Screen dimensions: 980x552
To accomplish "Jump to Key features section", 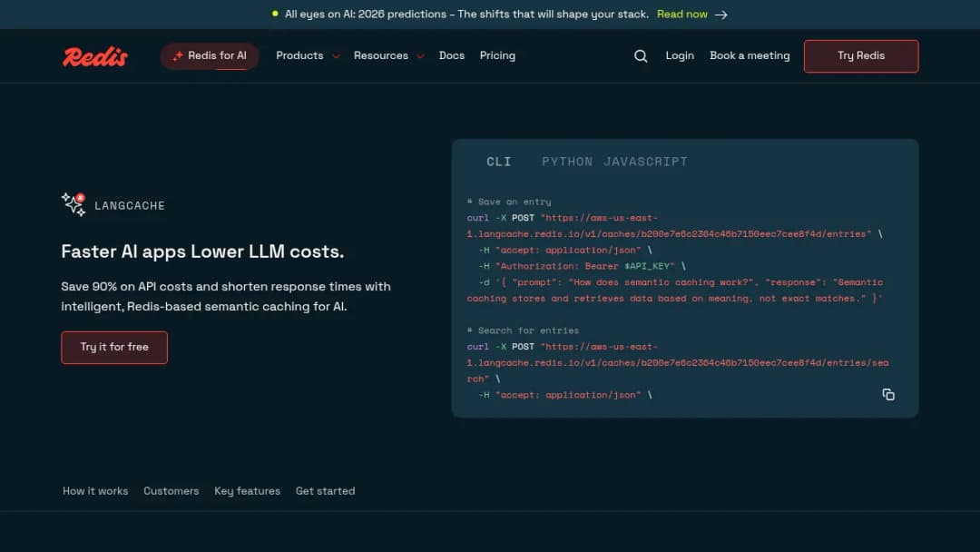I will (248, 491).
